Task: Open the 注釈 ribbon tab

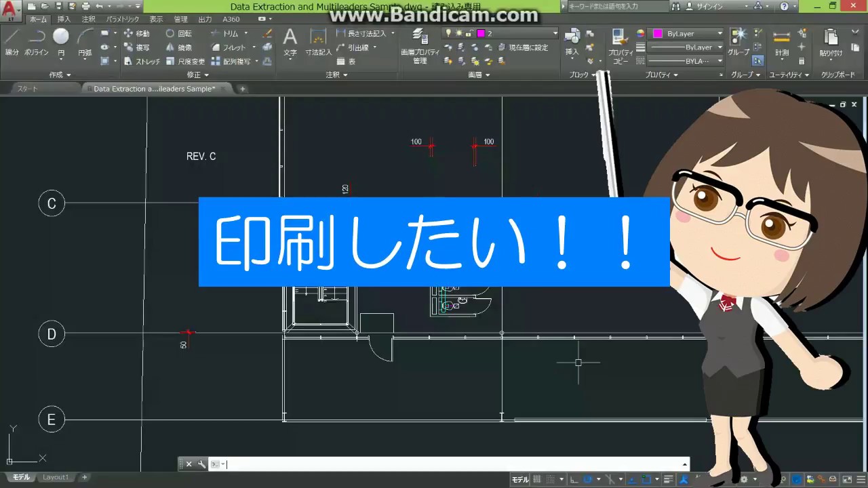Action: click(x=88, y=19)
